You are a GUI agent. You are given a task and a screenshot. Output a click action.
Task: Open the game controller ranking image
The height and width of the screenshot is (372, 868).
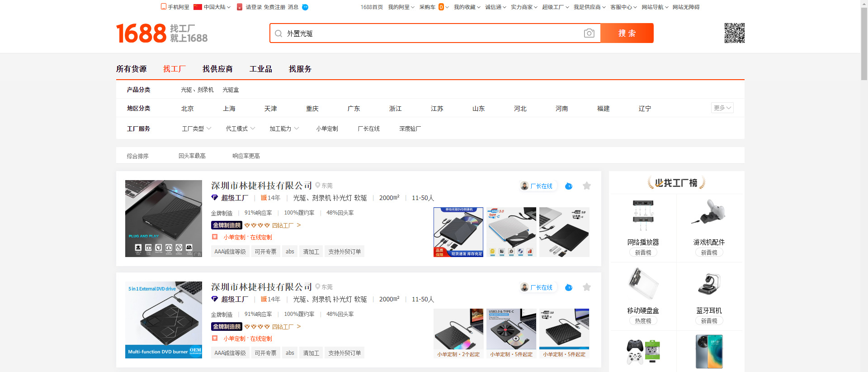(x=643, y=352)
